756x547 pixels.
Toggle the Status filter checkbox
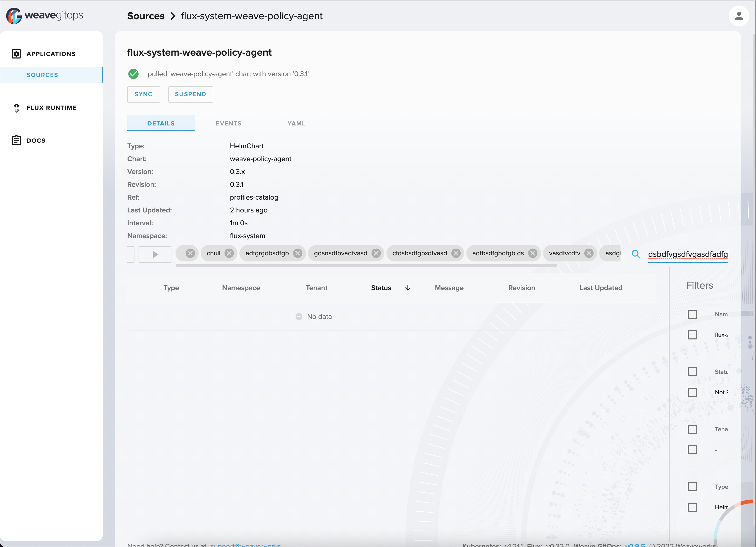[692, 372]
